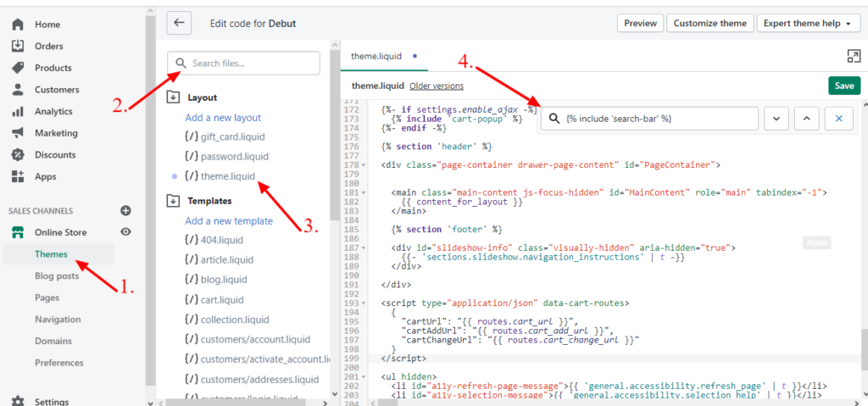This screenshot has height=406, width=868.
Task: Collapse the Templates folder
Action: pyautogui.click(x=173, y=201)
